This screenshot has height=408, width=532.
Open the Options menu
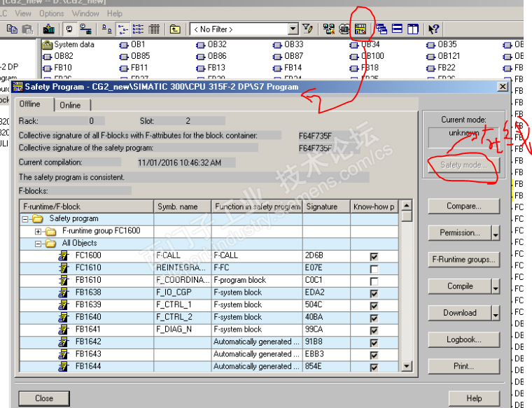point(52,13)
